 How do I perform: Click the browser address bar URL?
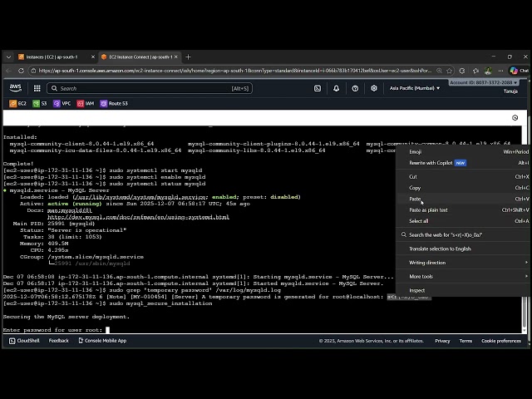tap(234, 71)
